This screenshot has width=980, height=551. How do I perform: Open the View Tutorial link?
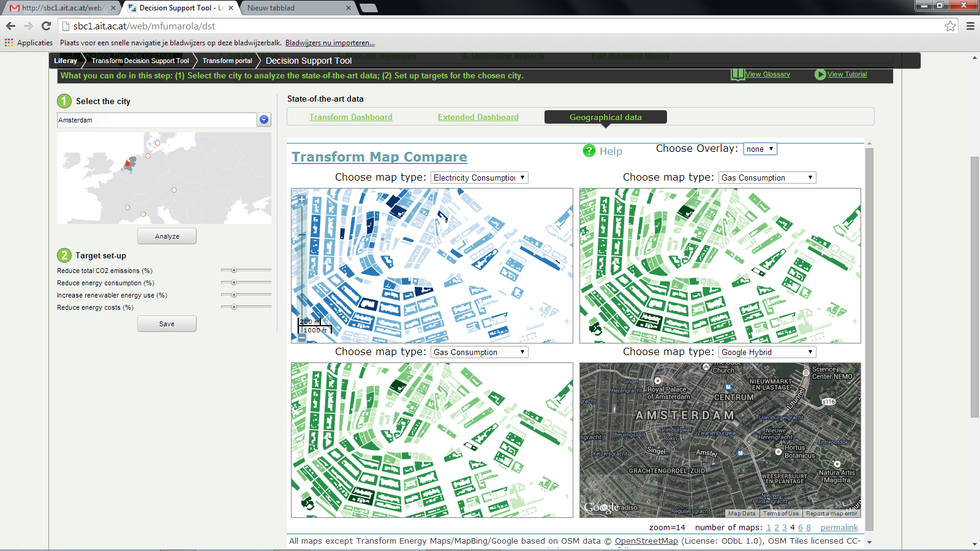(848, 74)
